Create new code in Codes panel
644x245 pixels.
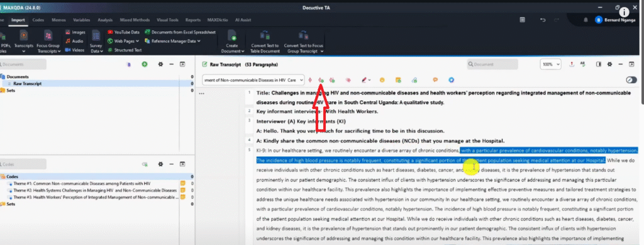pos(145,164)
